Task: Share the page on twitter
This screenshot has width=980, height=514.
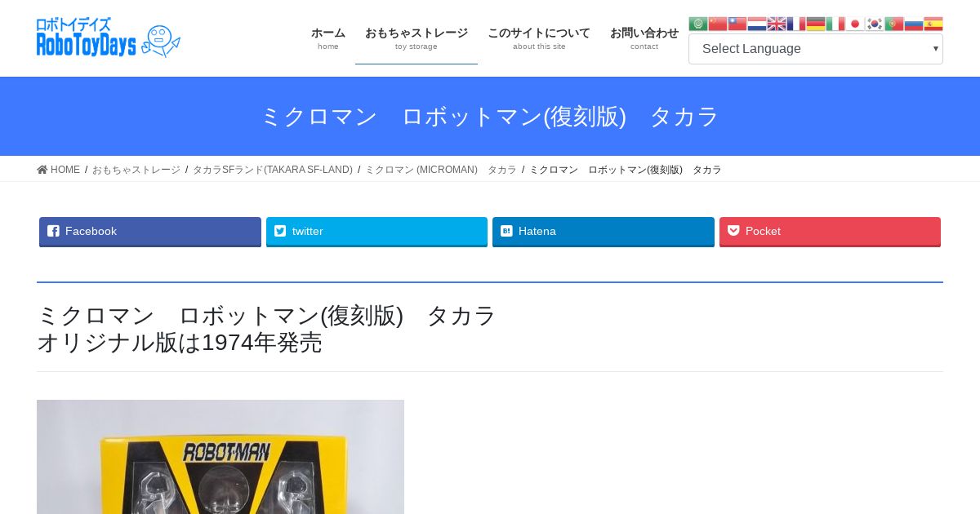Action: [x=376, y=232]
